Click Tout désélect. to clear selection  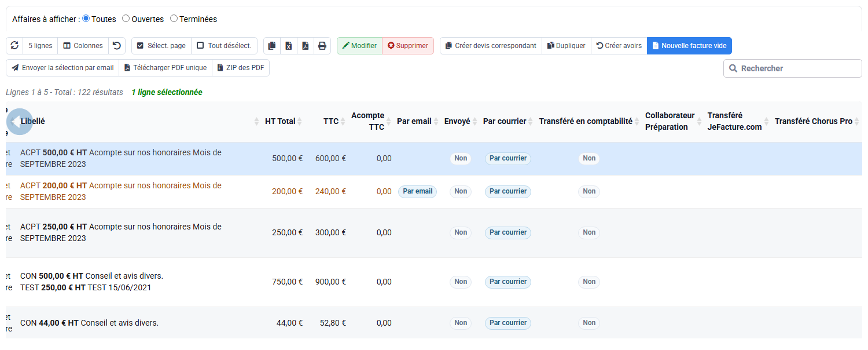click(225, 46)
